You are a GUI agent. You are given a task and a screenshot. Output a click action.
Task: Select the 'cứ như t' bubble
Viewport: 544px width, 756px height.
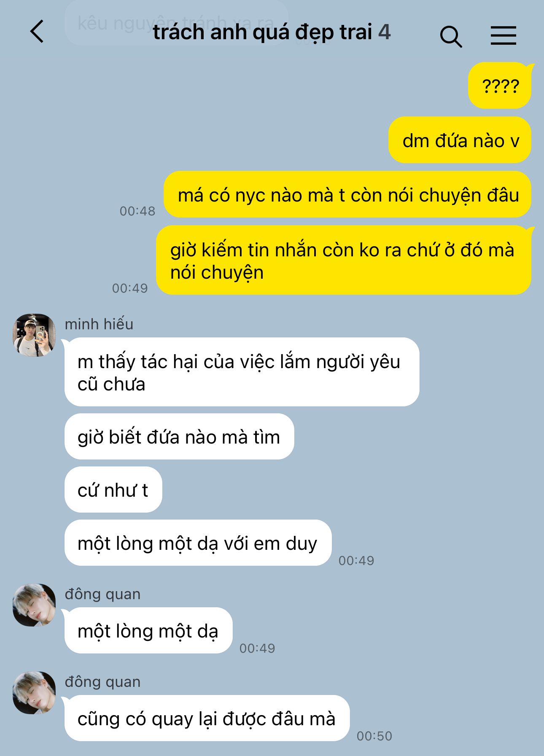[113, 490]
